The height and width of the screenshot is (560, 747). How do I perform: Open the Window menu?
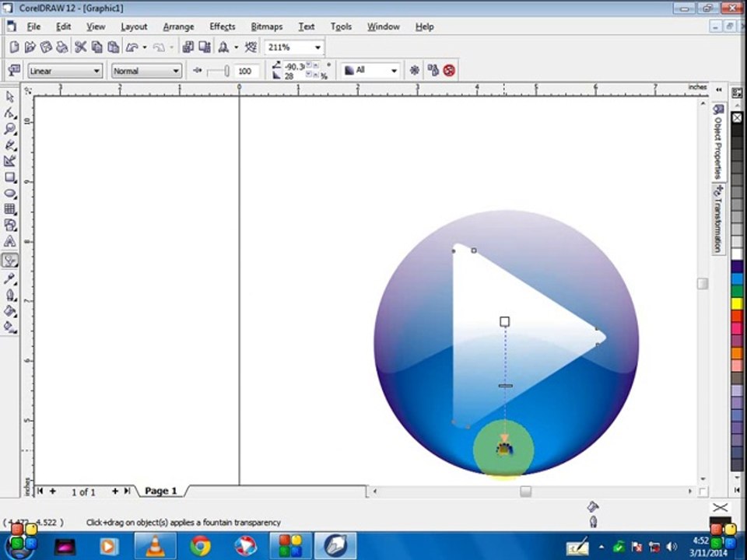point(383,26)
